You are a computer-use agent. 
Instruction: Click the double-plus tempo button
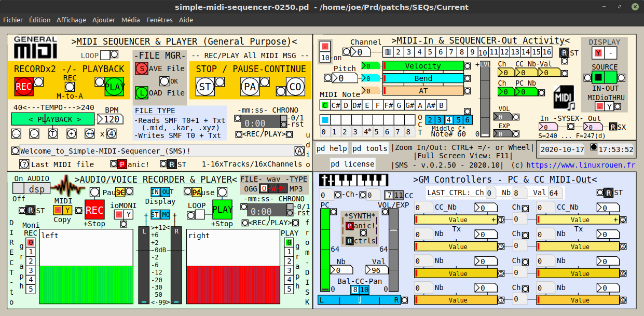[x=90, y=133]
